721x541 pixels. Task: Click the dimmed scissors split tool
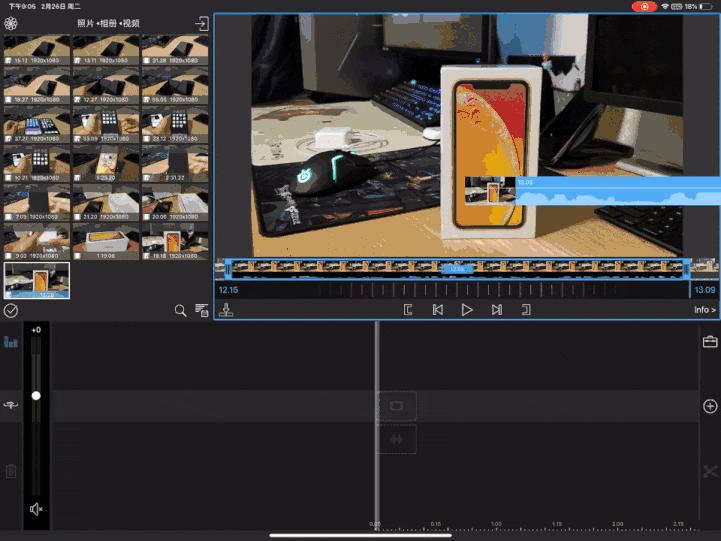(x=710, y=472)
